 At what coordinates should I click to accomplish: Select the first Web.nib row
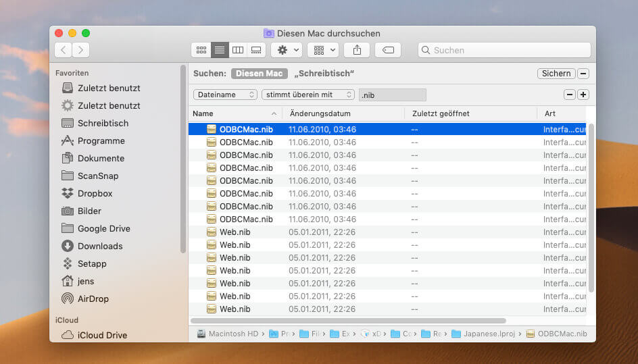387,232
